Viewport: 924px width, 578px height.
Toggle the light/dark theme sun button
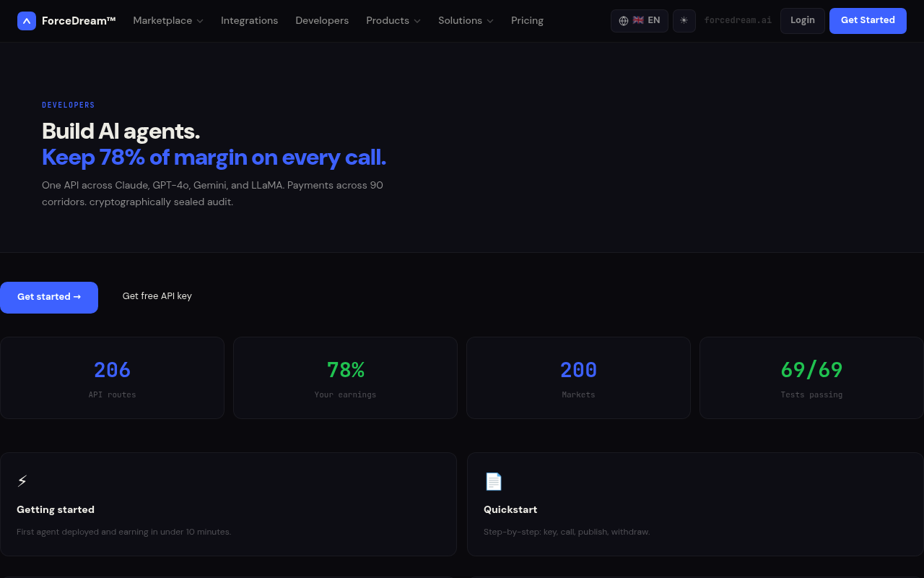[684, 21]
